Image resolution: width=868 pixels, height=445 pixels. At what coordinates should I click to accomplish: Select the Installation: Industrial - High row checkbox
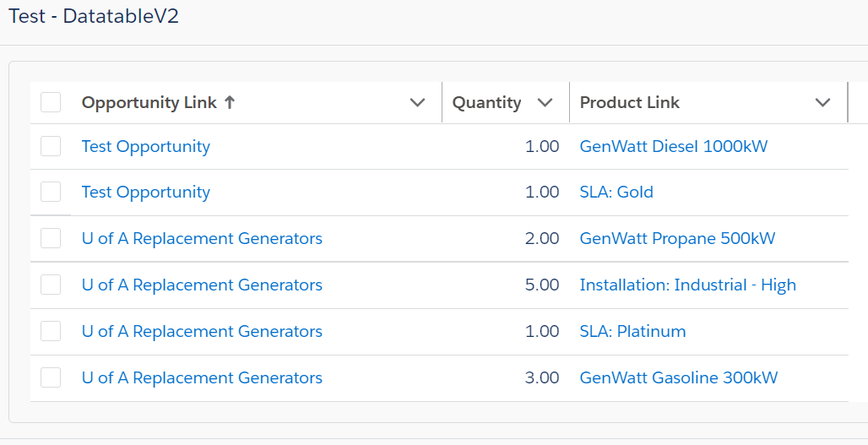pyautogui.click(x=51, y=285)
